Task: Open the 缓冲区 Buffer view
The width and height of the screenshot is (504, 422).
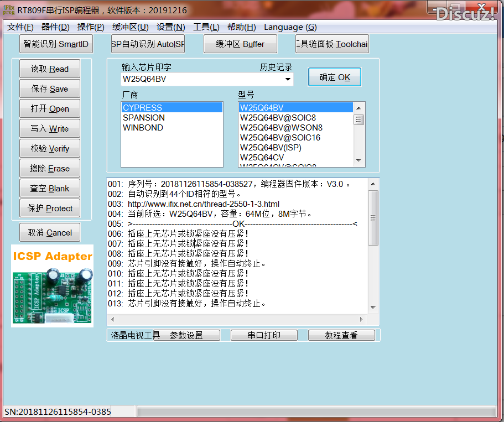Action: (240, 44)
